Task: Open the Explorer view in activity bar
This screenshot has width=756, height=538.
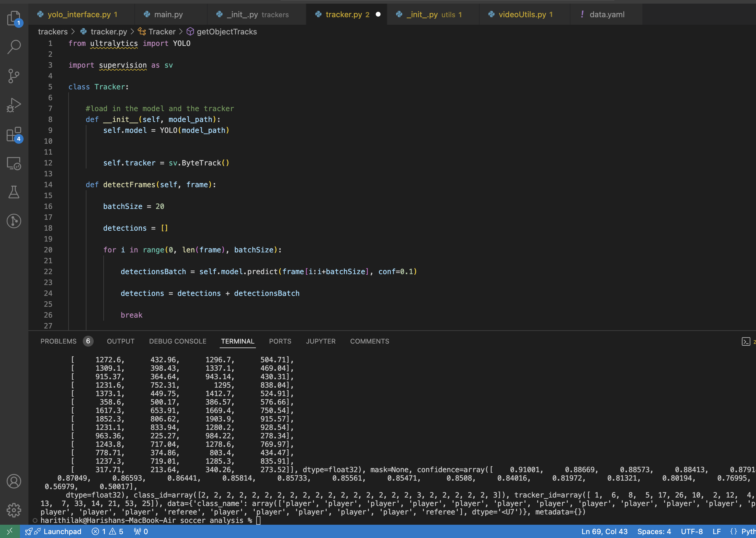Action: click(14, 18)
